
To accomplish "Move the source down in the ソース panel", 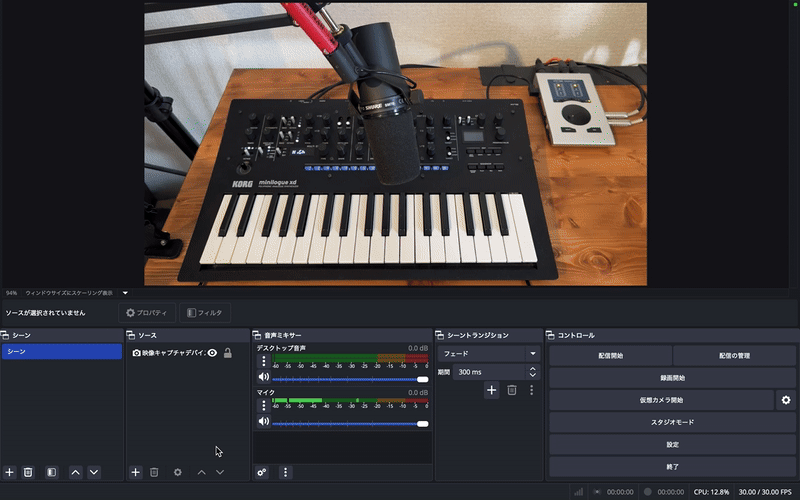I will click(220, 472).
